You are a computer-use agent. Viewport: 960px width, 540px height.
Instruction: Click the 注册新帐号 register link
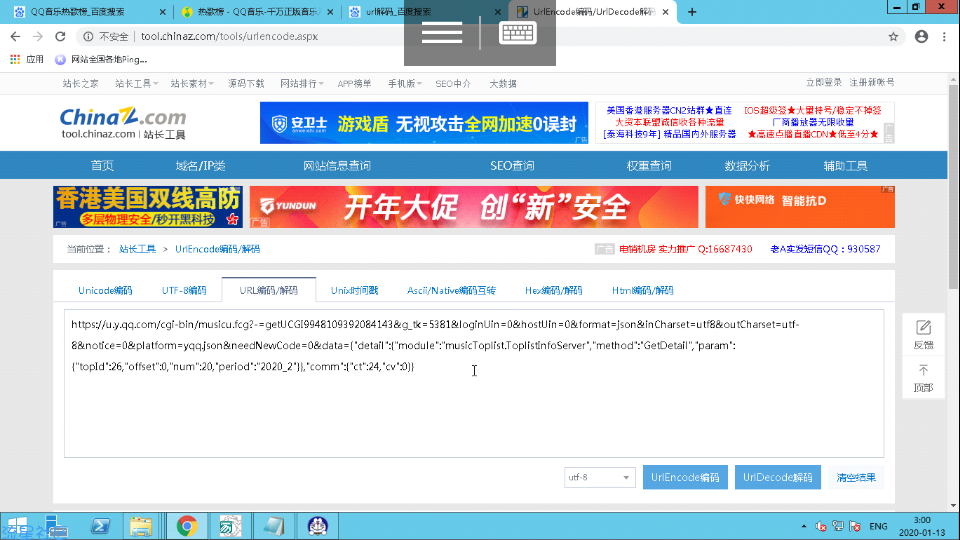tap(872, 82)
